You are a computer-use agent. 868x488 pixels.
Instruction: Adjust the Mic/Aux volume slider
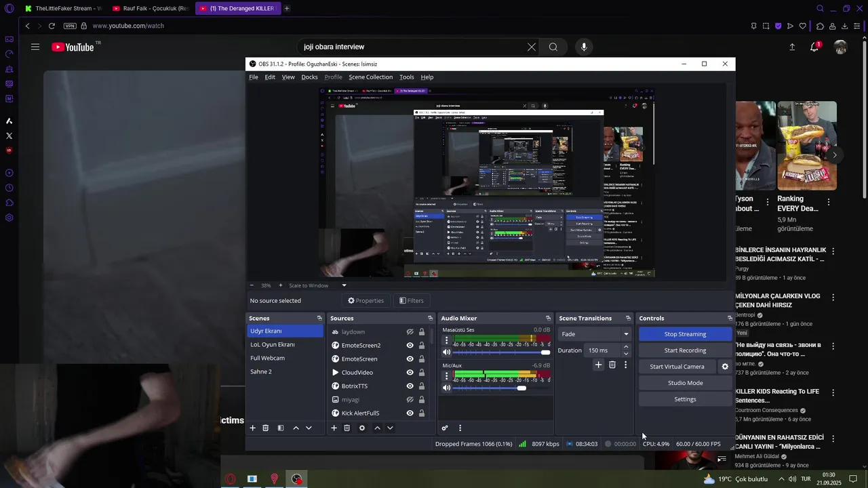501,388
